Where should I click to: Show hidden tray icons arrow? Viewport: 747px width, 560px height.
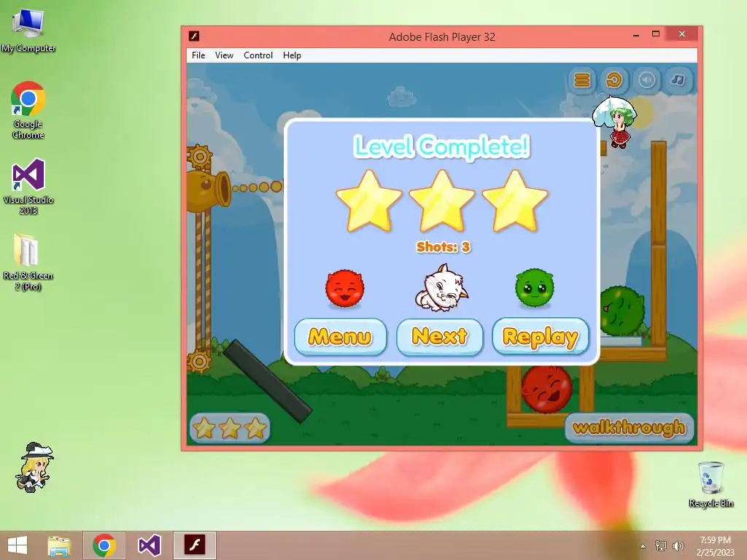pos(643,546)
